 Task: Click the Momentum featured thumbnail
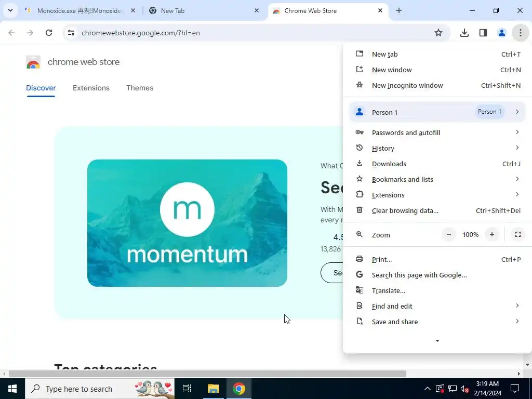(187, 223)
